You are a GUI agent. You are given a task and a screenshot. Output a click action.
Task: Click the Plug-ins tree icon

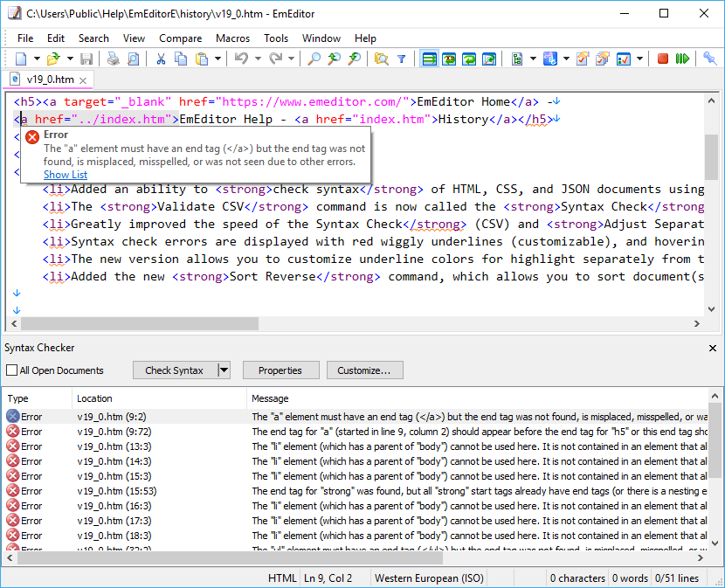(517, 59)
